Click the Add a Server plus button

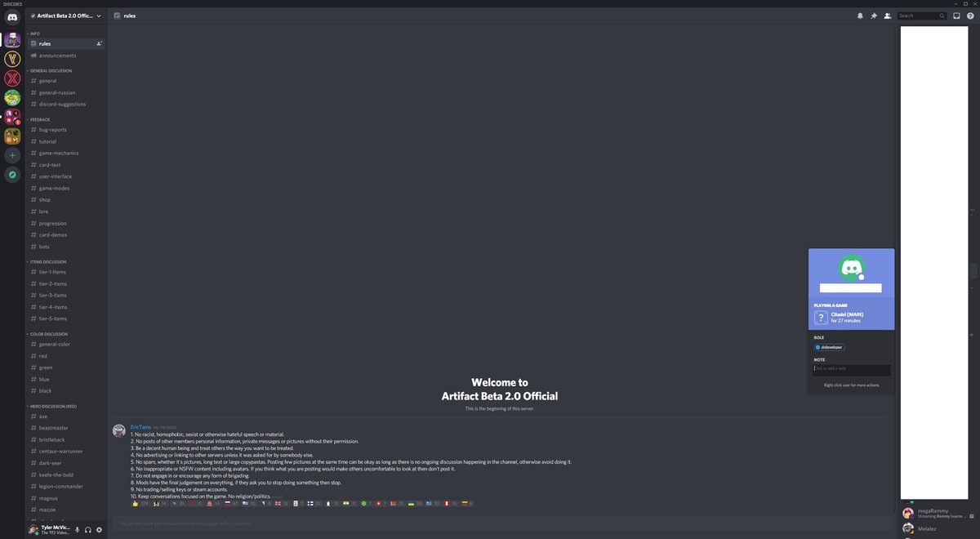tap(12, 155)
